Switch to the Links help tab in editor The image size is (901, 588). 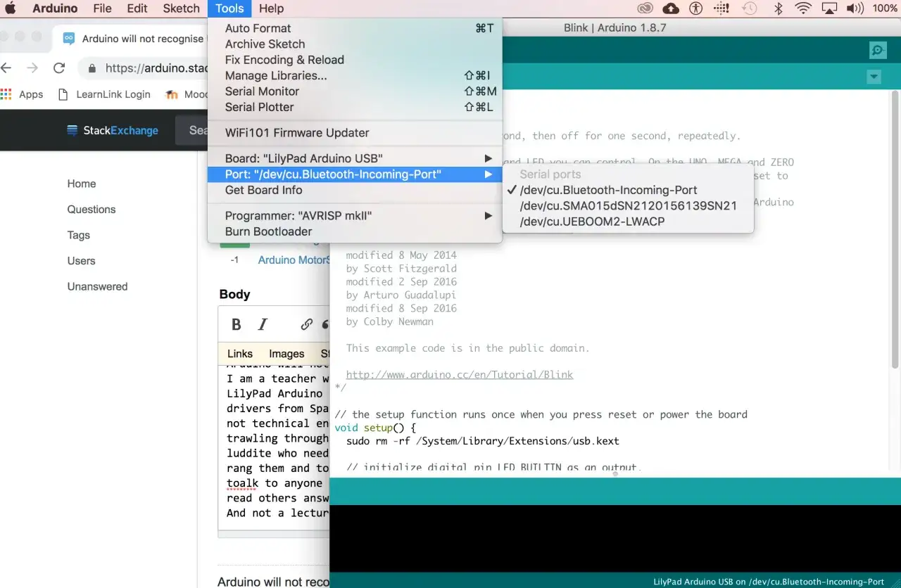tap(240, 354)
